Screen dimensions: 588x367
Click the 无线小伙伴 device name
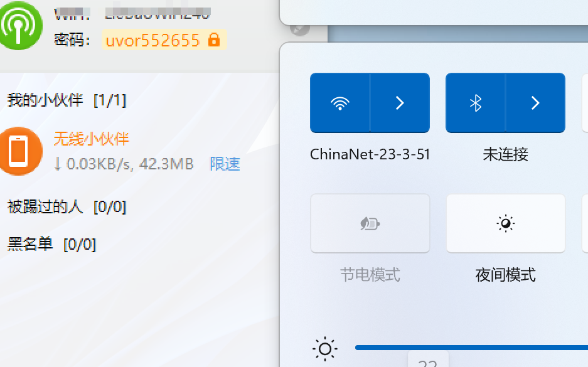[x=92, y=139]
